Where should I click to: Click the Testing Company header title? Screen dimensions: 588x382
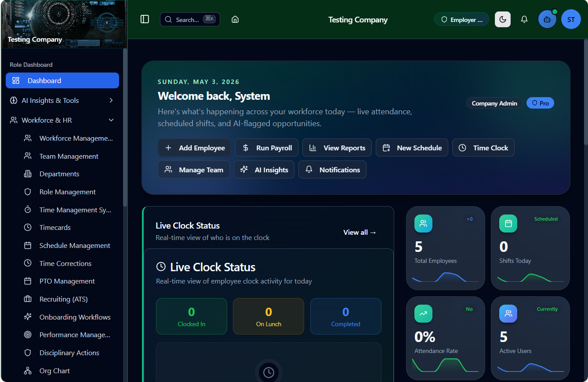(358, 19)
